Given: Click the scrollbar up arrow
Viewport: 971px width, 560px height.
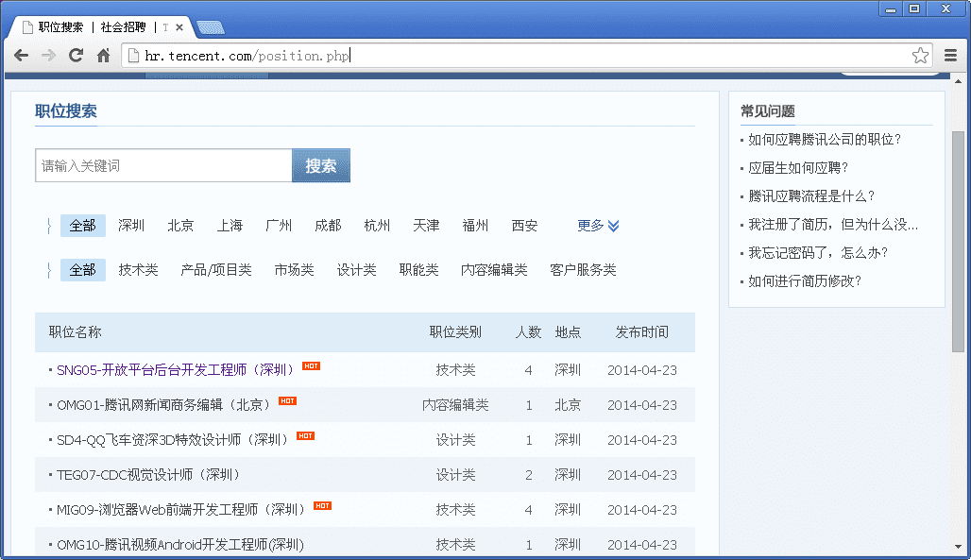Looking at the screenshot, I should 958,81.
